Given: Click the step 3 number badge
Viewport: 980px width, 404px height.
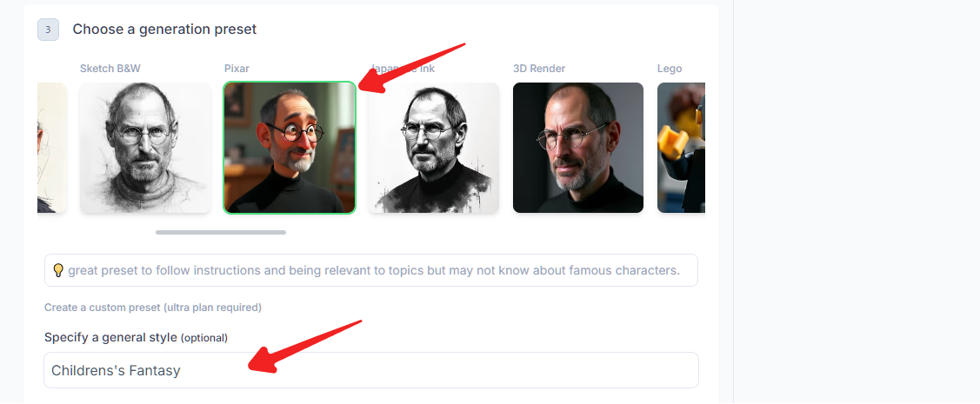Looking at the screenshot, I should [x=48, y=30].
